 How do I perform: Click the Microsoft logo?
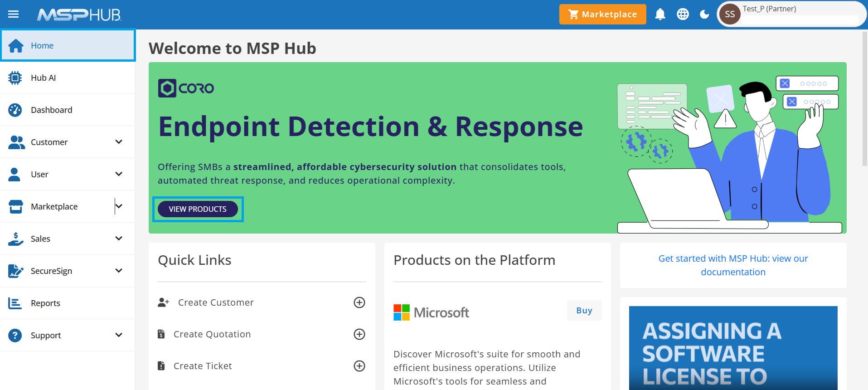pyautogui.click(x=431, y=312)
